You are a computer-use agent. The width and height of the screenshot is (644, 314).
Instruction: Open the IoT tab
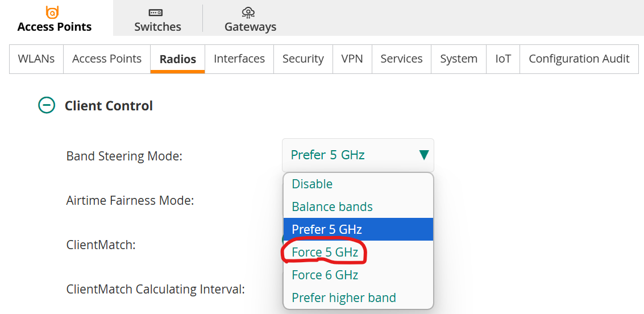503,59
